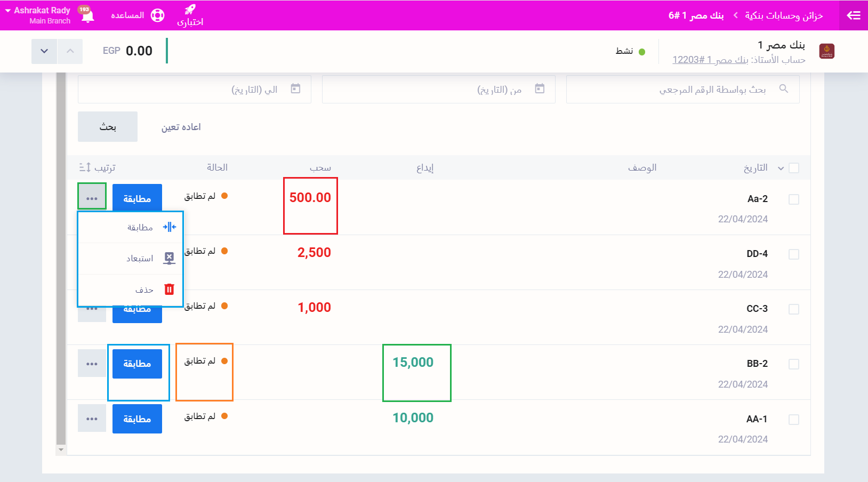The image size is (868, 482).
Task: Click the سحب column header
Action: [x=320, y=168]
